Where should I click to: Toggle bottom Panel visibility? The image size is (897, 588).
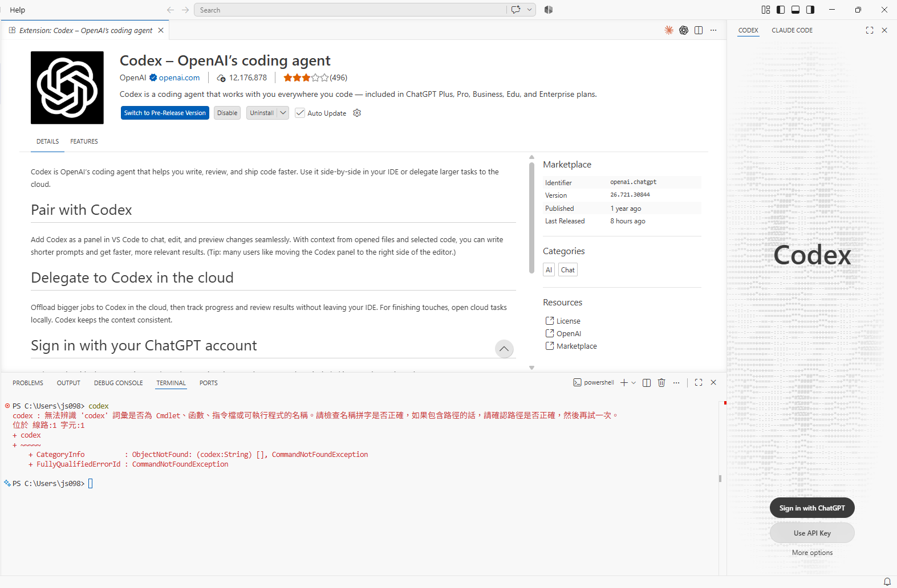[x=795, y=10]
